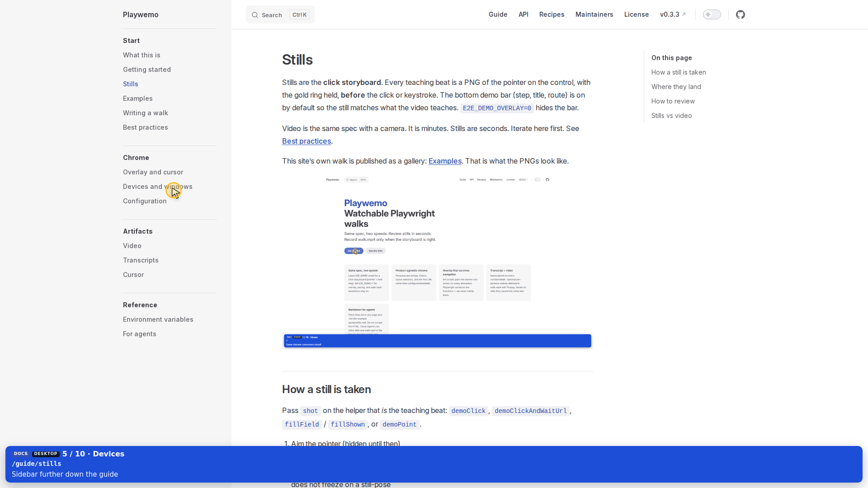The height and width of the screenshot is (488, 868).
Task: Click the 'shot' code snippet
Action: pos(311,411)
